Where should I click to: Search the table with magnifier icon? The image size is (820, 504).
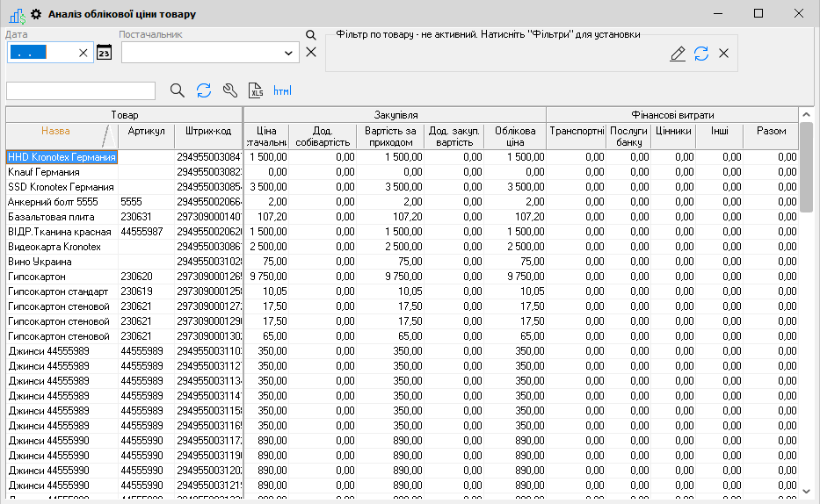[177, 90]
